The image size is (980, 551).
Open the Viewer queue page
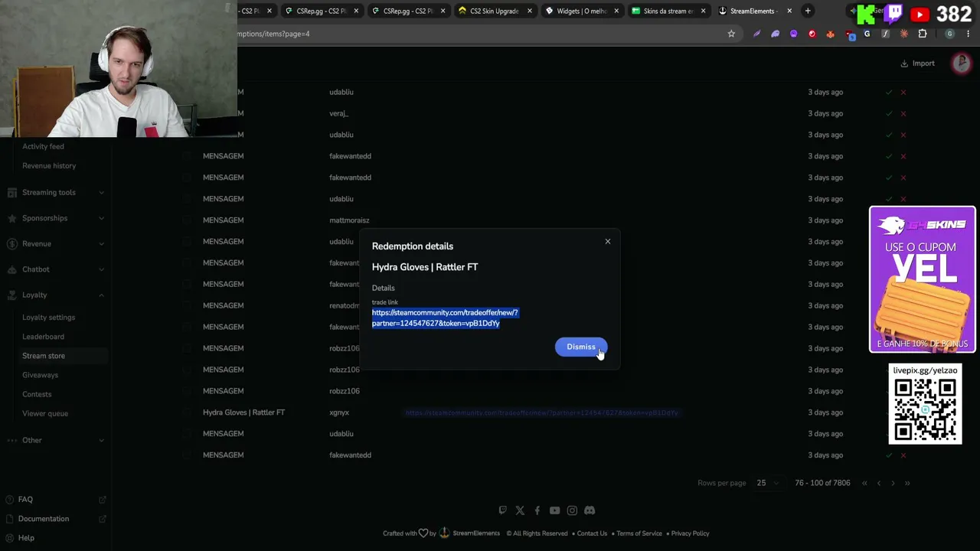(x=45, y=413)
